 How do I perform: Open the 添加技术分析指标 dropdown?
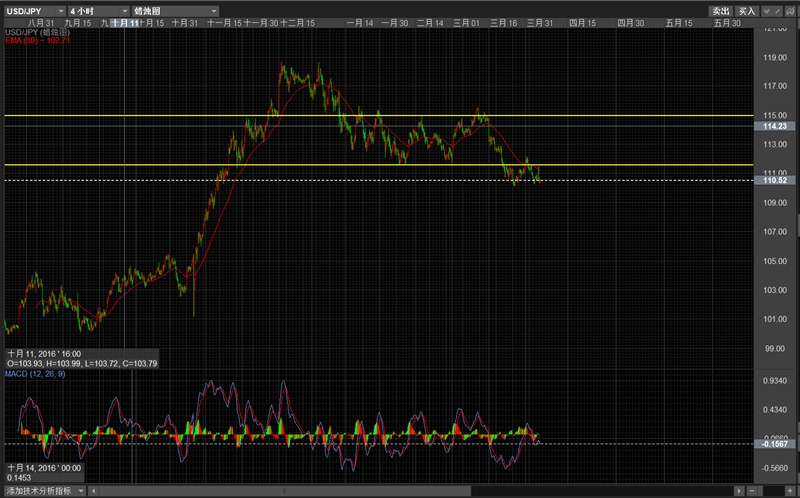click(x=45, y=491)
